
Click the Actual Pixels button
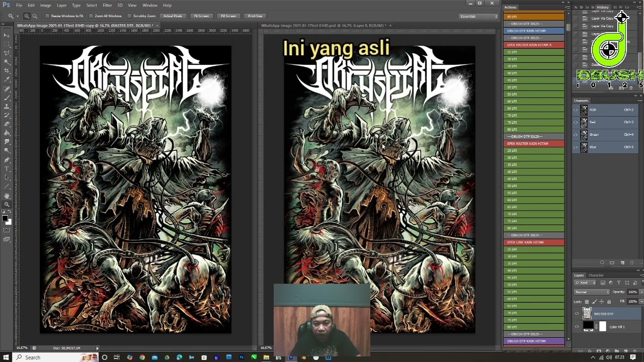pyautogui.click(x=173, y=16)
